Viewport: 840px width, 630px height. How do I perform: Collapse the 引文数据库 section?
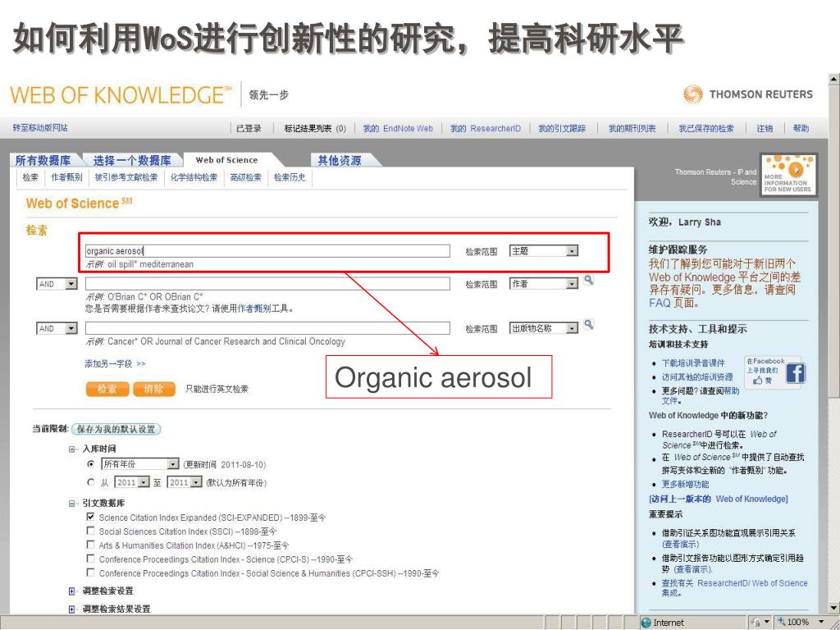click(72, 504)
